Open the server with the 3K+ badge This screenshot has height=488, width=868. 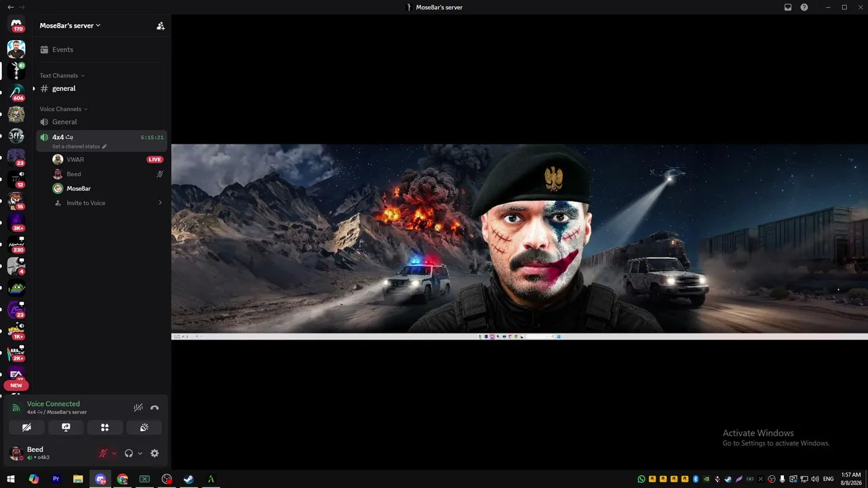[x=16, y=222]
